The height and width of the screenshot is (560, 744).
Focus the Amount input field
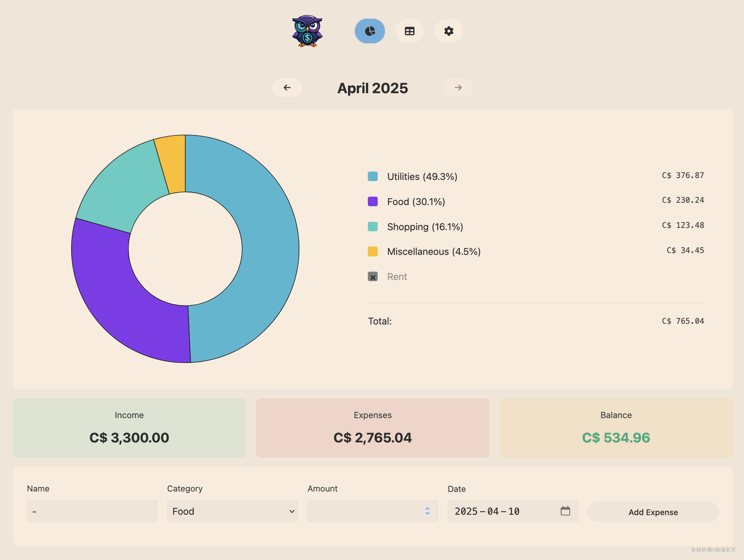pyautogui.click(x=363, y=511)
